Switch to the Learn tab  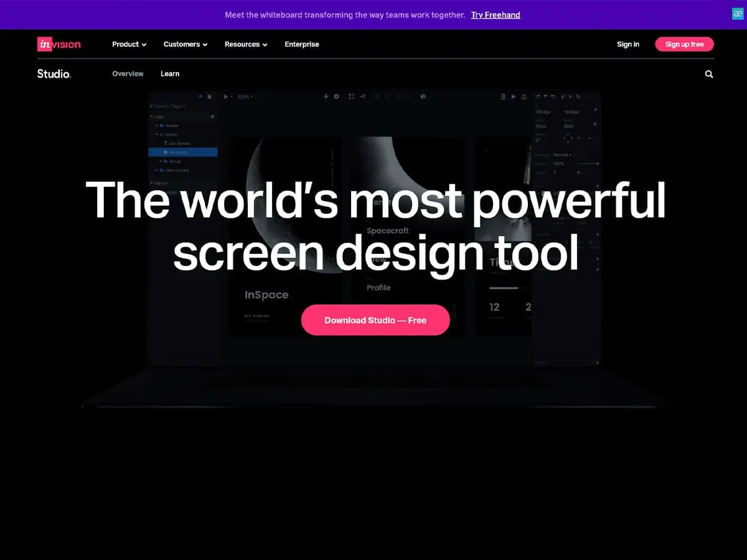pyautogui.click(x=170, y=73)
